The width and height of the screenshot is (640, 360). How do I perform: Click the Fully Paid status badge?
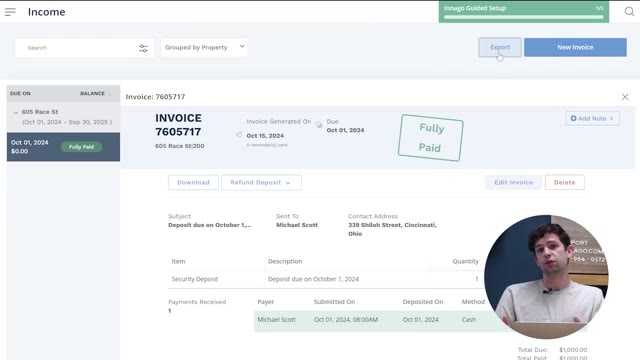pos(81,147)
